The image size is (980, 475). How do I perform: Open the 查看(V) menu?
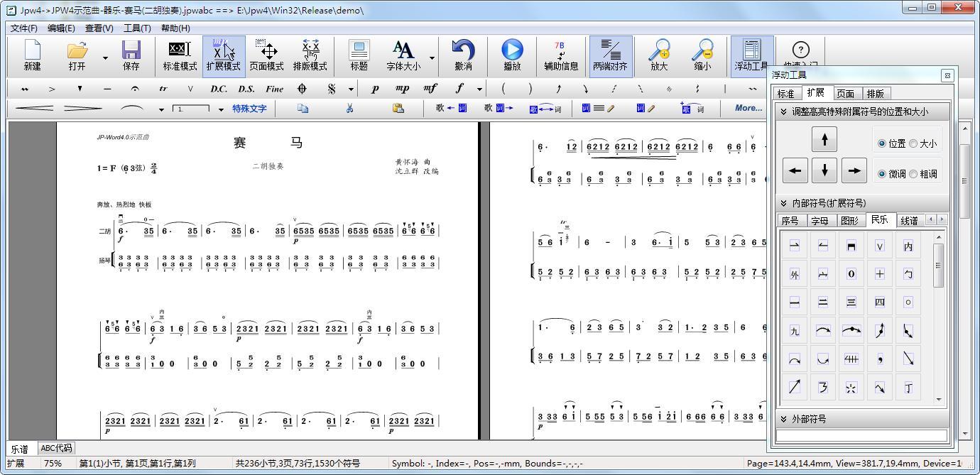click(x=99, y=28)
